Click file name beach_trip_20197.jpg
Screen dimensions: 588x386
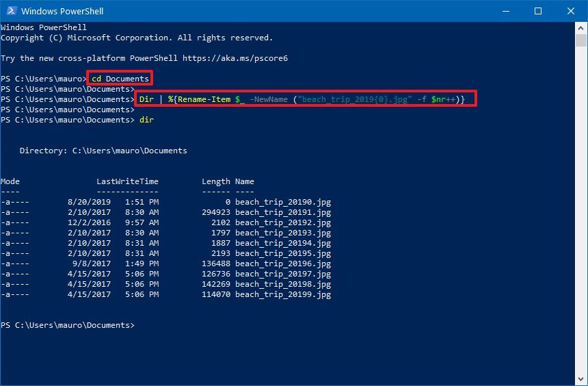coord(283,274)
